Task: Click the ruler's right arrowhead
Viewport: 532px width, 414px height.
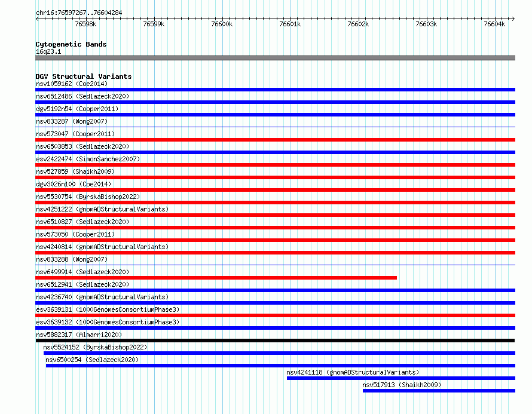Action: pyautogui.click(x=513, y=19)
